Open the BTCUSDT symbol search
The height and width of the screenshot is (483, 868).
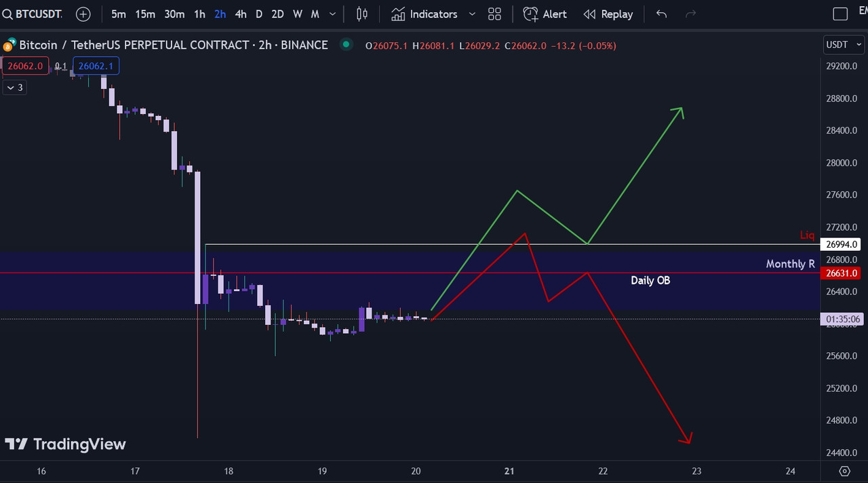[x=33, y=14]
